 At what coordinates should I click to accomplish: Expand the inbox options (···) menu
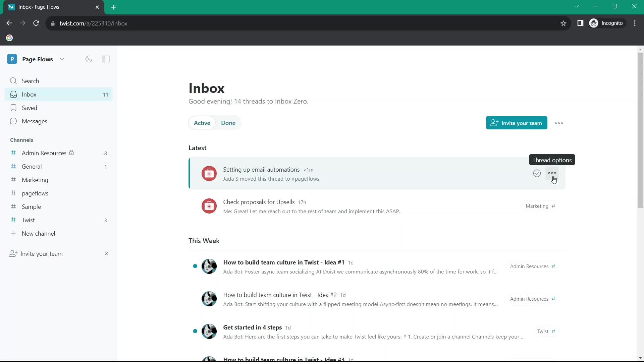point(559,123)
